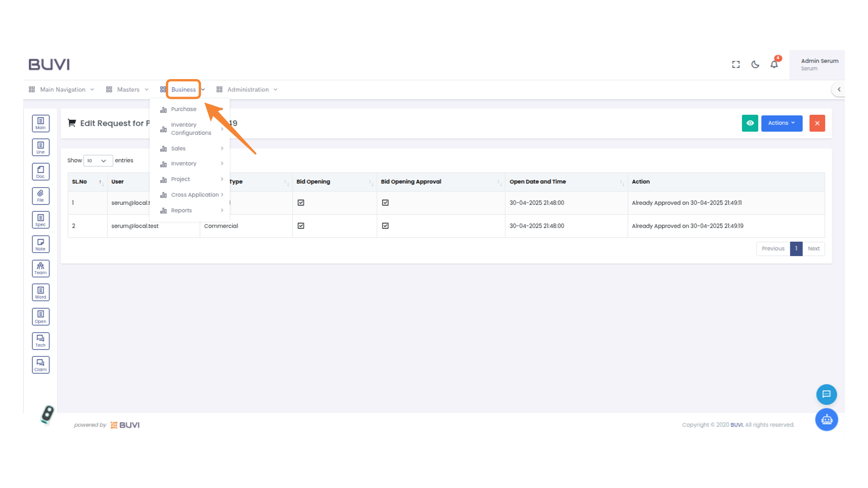Launch the bot assistant icon
The width and height of the screenshot is (868, 488).
click(826, 419)
